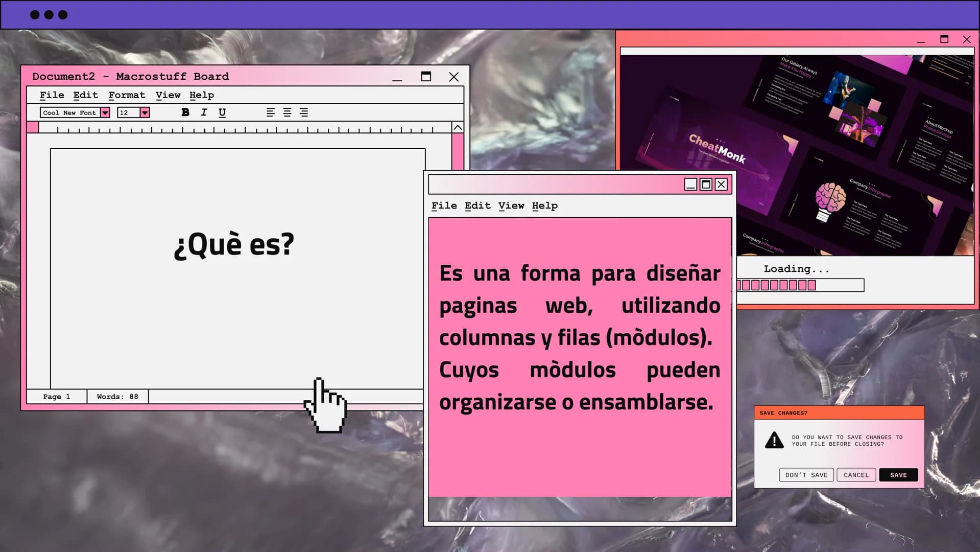Align text left in Macrostuff Board
The width and height of the screenshot is (980, 552).
click(271, 112)
